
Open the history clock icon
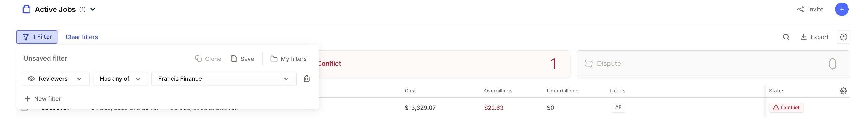(843, 37)
